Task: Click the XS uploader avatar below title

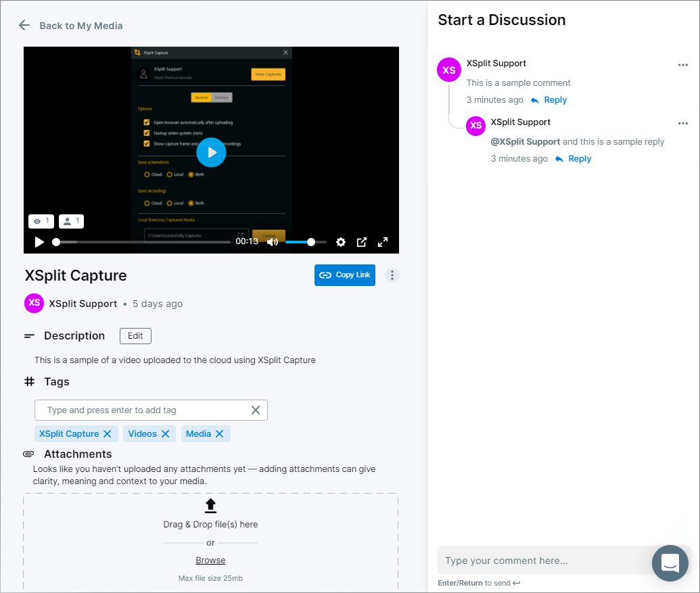Action: click(x=34, y=303)
